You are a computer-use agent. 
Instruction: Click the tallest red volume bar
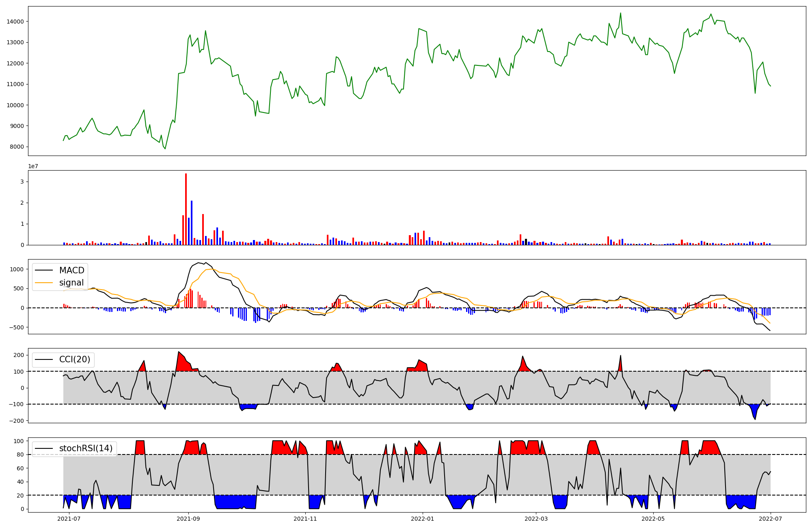click(x=186, y=209)
